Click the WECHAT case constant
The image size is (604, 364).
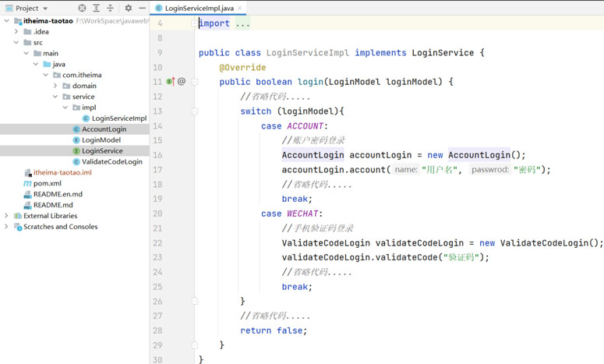point(302,214)
